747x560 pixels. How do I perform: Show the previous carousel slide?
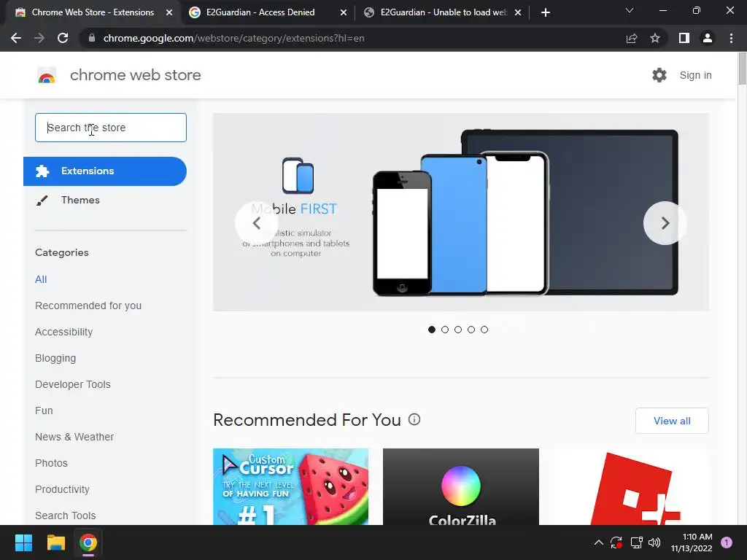[257, 223]
